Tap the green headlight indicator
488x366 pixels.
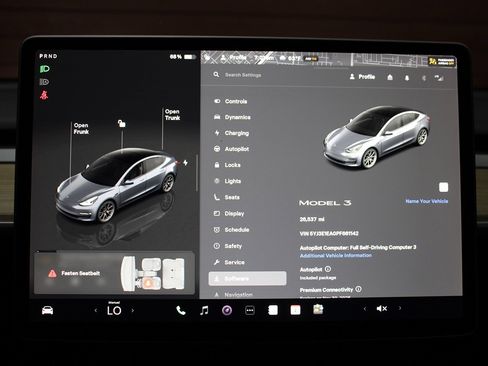click(x=44, y=69)
